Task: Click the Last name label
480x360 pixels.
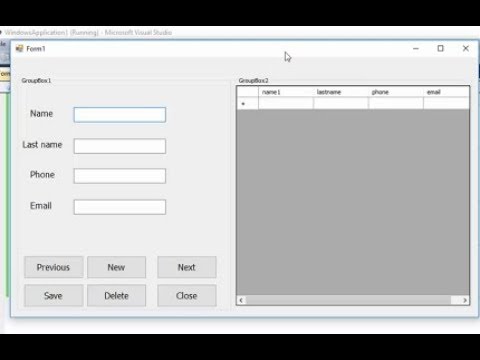Action: point(42,145)
